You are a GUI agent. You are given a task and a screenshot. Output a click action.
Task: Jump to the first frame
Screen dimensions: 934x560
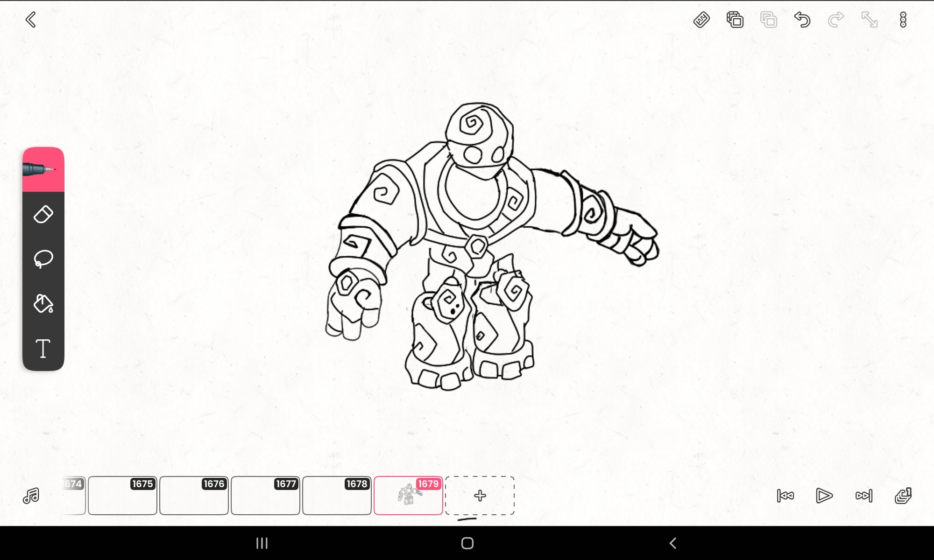click(x=785, y=496)
